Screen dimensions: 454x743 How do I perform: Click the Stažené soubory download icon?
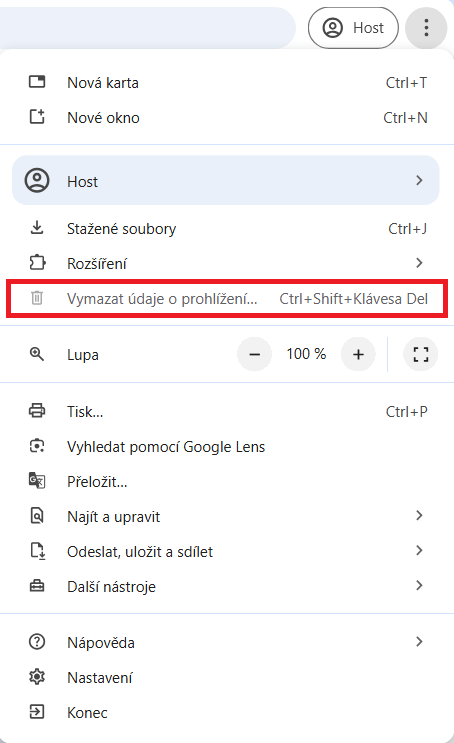37,228
